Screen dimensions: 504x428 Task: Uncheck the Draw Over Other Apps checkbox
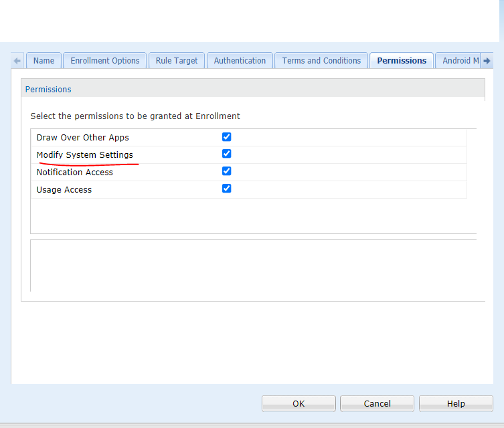[226, 137]
